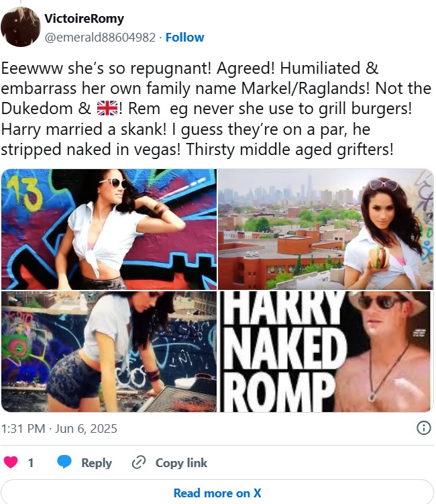Like the tweet with the heart icon
436x504 pixels.
11,462
